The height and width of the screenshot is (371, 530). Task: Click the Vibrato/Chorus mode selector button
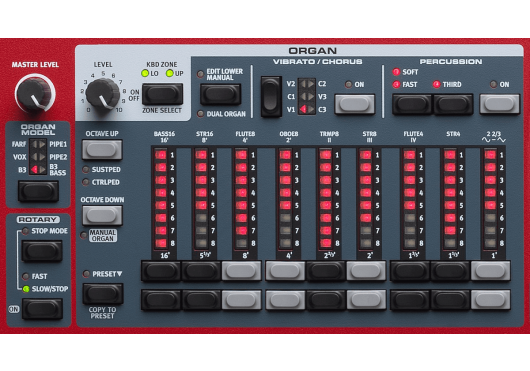coord(271,96)
